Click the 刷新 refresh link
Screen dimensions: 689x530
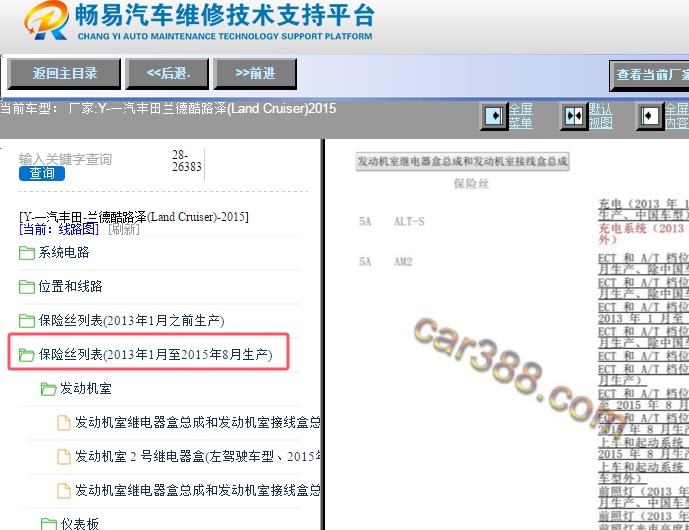(124, 229)
